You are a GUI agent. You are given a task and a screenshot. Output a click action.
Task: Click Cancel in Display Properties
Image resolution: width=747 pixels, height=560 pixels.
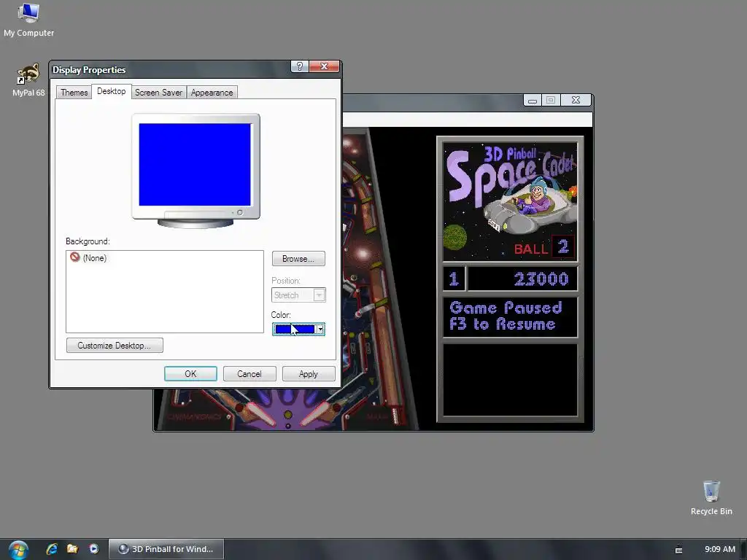pos(249,374)
